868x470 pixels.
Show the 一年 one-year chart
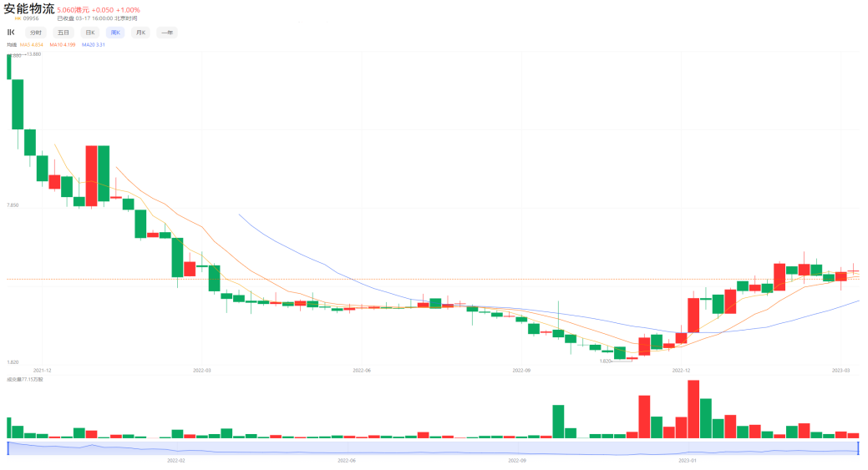[x=167, y=33]
